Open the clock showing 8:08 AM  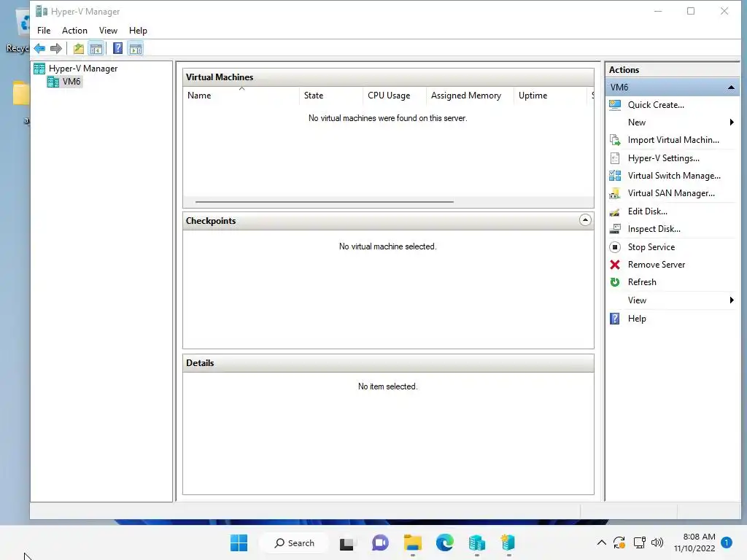[x=694, y=542]
